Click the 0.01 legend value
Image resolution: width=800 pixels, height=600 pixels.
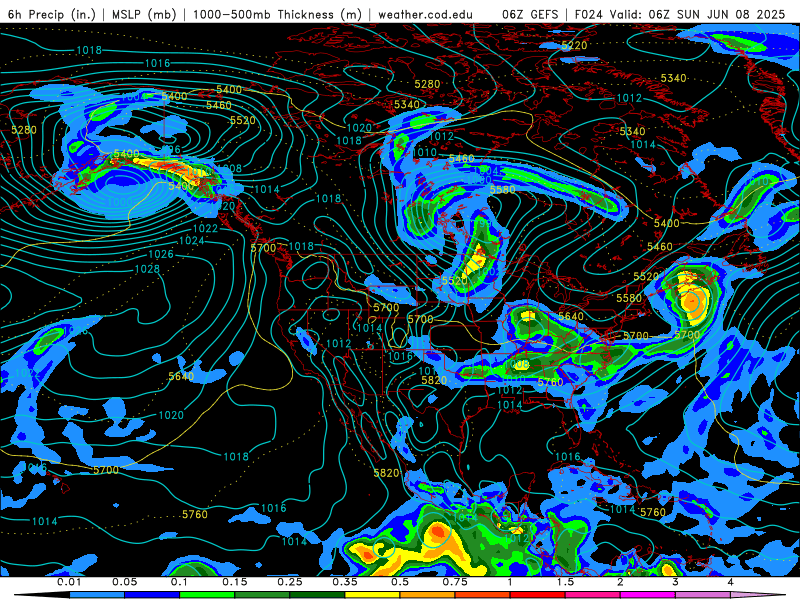69,582
